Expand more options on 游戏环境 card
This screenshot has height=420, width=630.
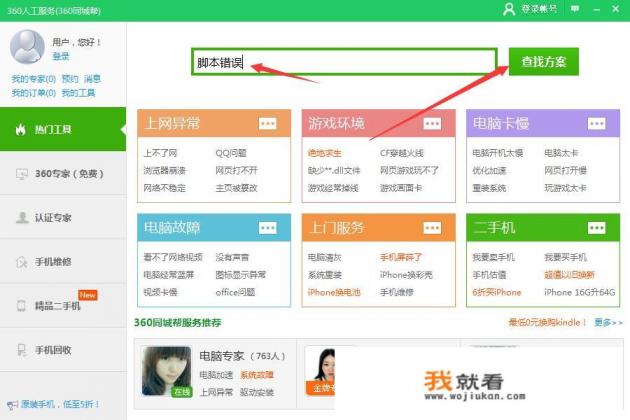click(432, 123)
